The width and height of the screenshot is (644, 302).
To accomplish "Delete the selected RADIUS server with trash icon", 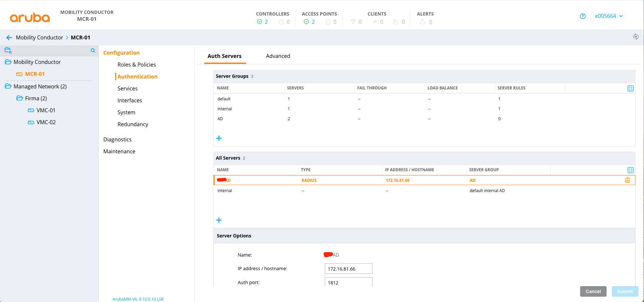I will tap(627, 180).
